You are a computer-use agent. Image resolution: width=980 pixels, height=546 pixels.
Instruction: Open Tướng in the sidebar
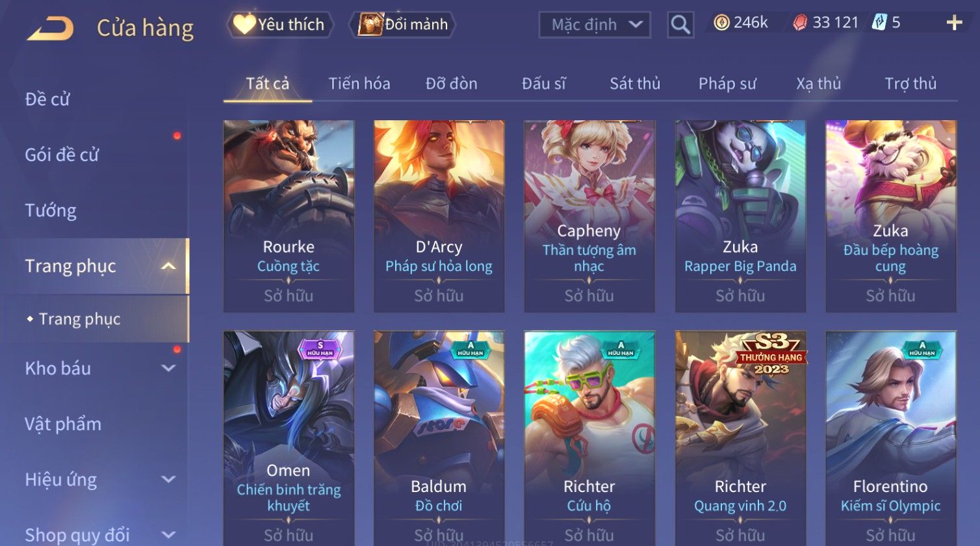[x=51, y=211]
